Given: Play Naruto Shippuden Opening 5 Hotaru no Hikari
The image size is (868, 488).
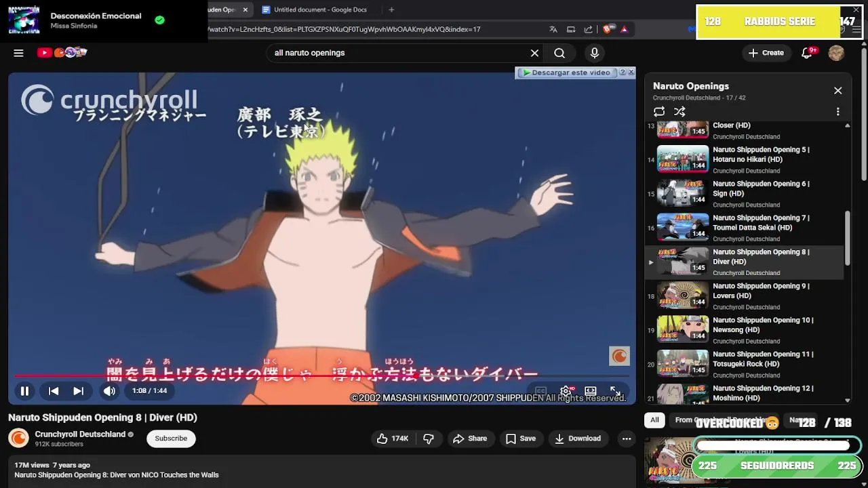Looking at the screenshot, I should pos(746,160).
